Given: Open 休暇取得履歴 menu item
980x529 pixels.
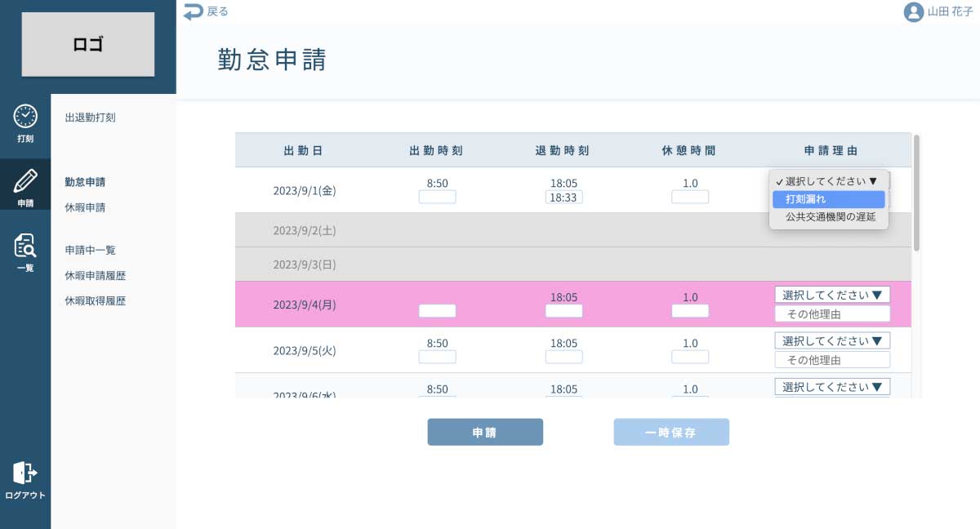Looking at the screenshot, I should tap(95, 301).
